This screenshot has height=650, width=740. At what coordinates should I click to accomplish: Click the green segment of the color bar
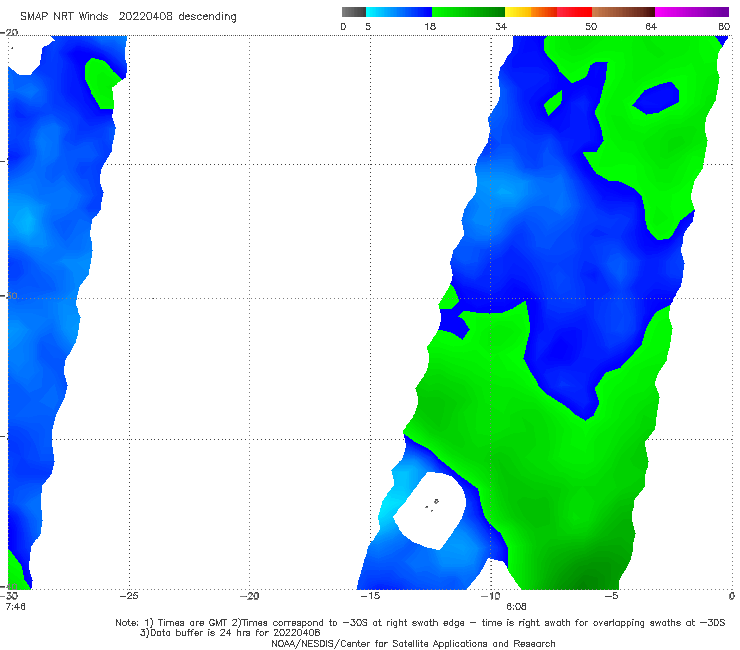pos(468,12)
